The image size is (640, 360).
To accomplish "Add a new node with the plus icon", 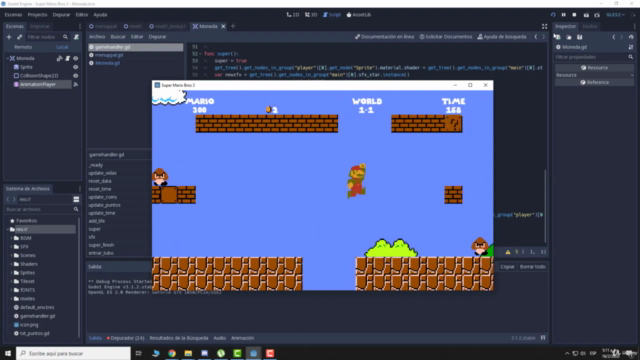I will click(9, 37).
